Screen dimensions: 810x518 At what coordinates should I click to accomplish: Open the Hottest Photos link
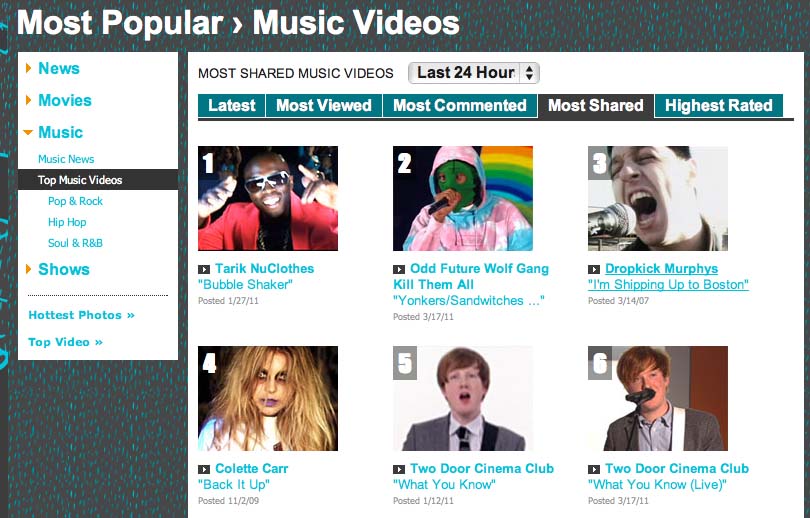[x=82, y=315]
